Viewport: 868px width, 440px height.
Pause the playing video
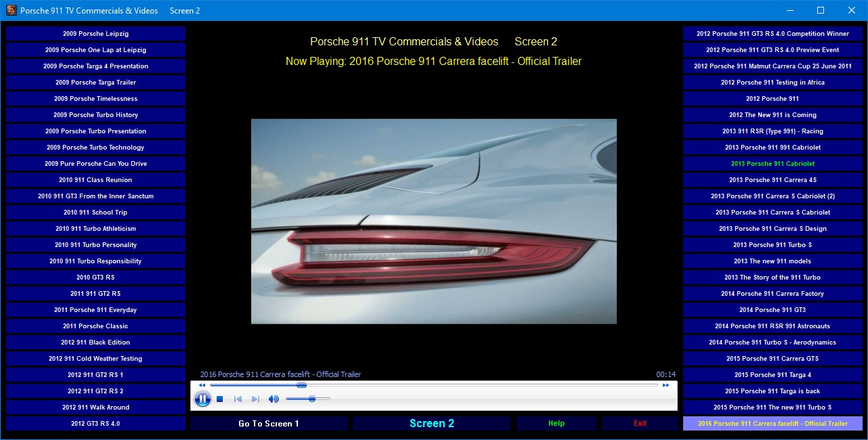point(202,399)
